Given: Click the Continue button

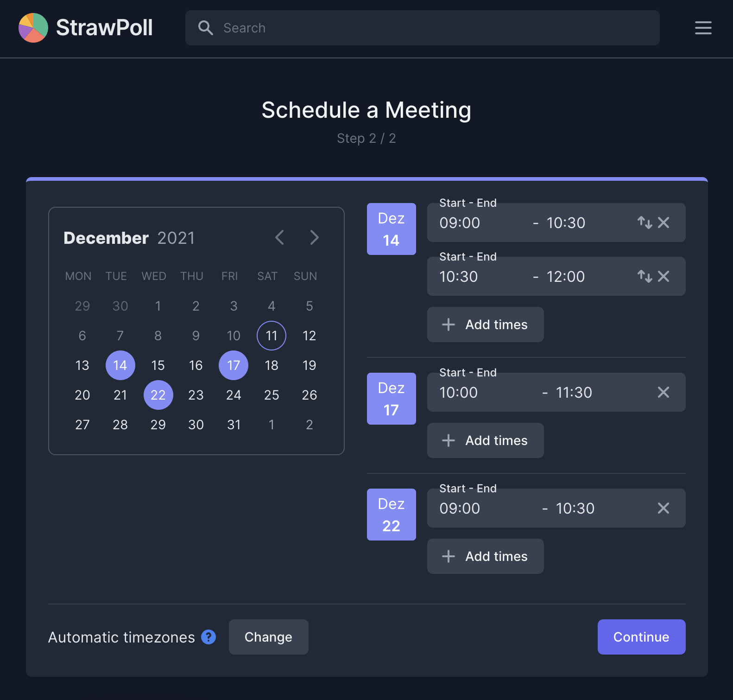Looking at the screenshot, I should (x=641, y=637).
